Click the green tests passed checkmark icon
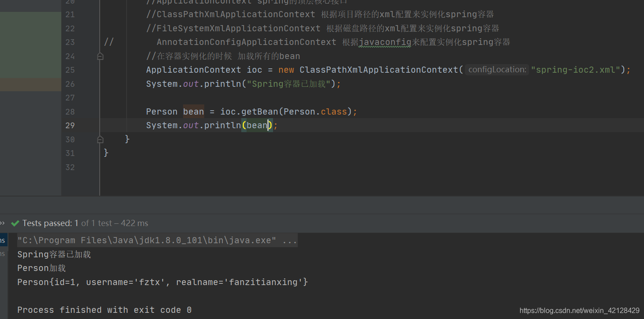The height and width of the screenshot is (319, 644). pyautogui.click(x=15, y=223)
